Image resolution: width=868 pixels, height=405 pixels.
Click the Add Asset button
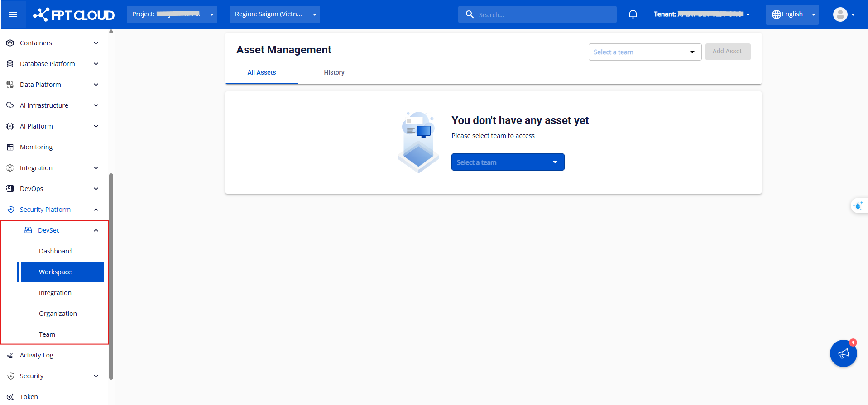tap(727, 52)
